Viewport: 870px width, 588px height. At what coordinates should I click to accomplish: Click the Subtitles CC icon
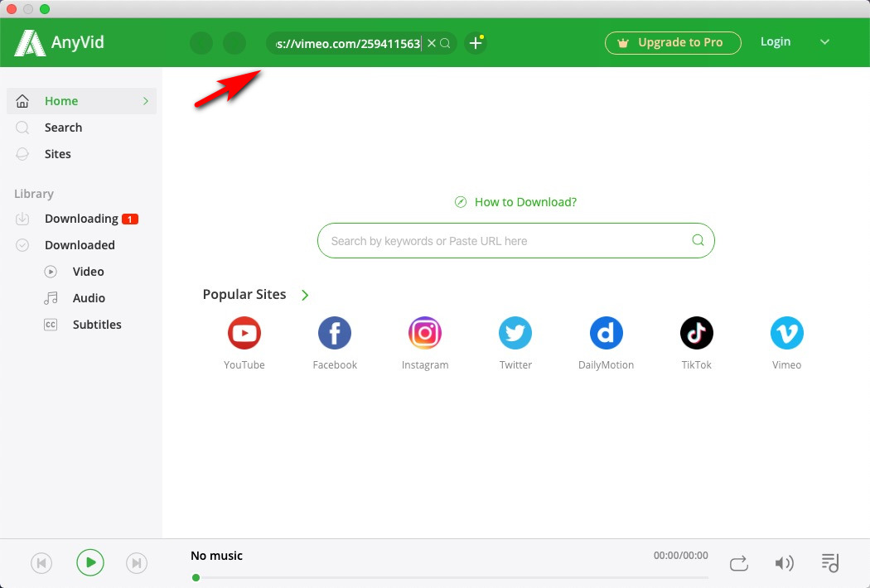point(51,325)
